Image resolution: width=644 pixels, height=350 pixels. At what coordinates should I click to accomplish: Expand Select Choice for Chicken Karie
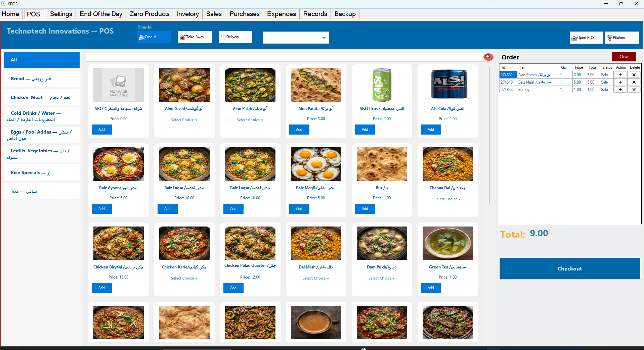coord(184,278)
